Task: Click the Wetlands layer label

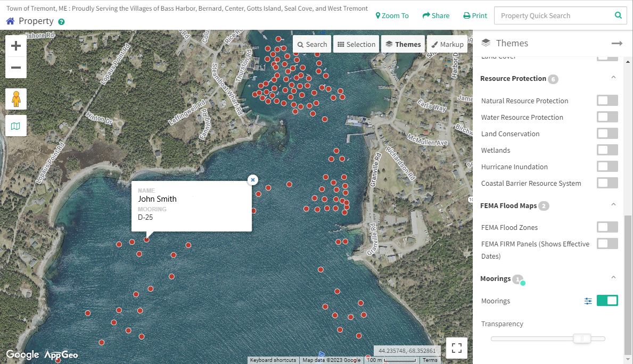Action: (495, 151)
